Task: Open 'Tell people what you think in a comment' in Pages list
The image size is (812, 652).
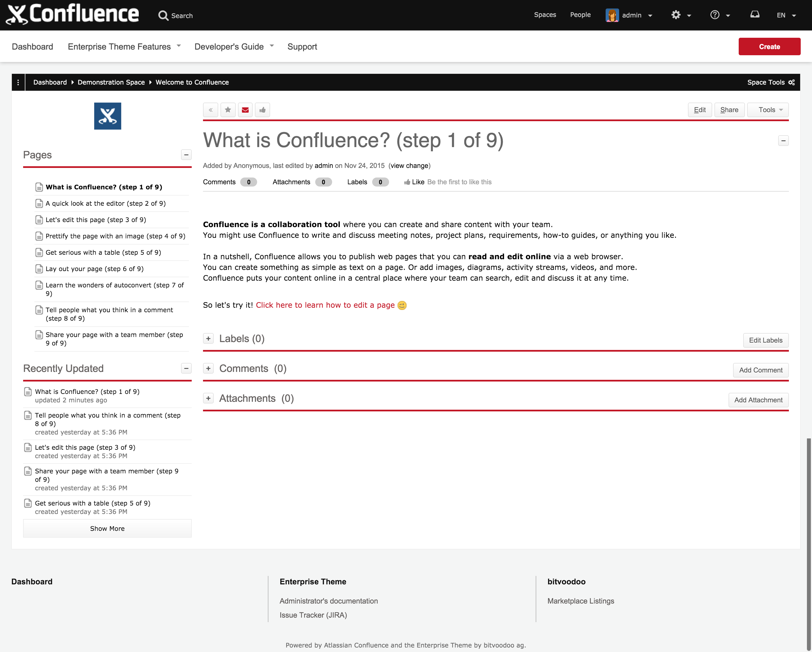Action: pyautogui.click(x=109, y=314)
